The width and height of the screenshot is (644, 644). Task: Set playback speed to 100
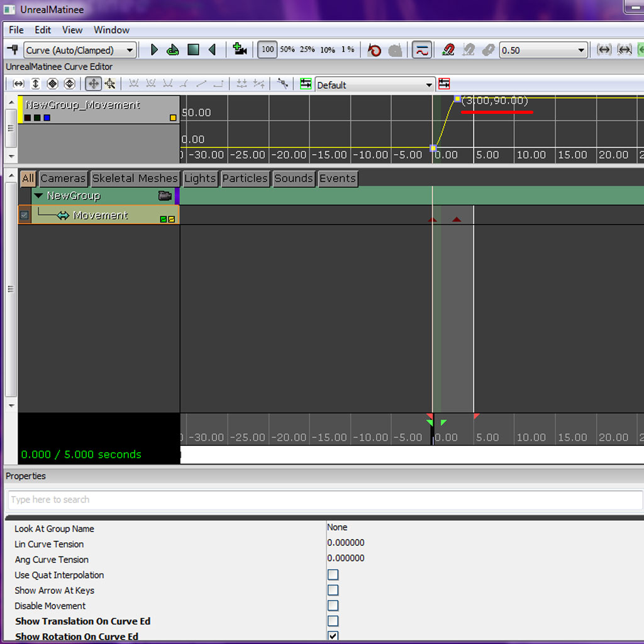tap(267, 50)
